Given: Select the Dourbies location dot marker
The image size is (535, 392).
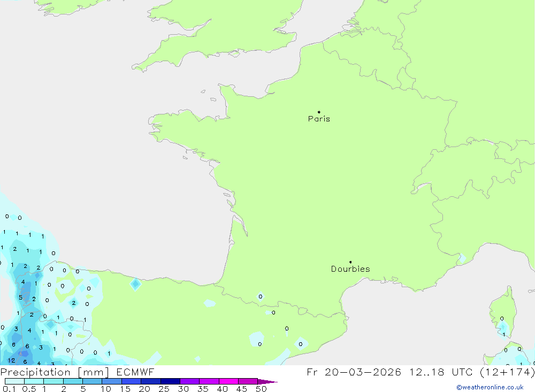Looking at the screenshot, I should point(350,262).
